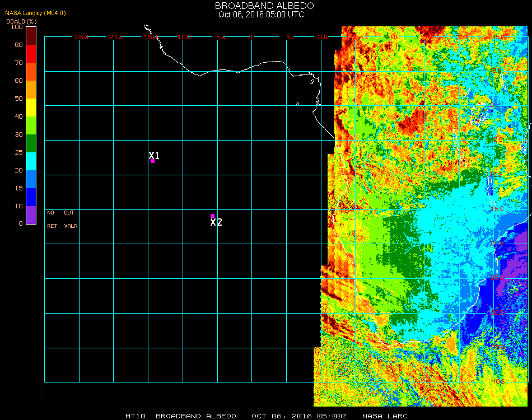
Task: Click the X1 text label
Action: (x=154, y=155)
